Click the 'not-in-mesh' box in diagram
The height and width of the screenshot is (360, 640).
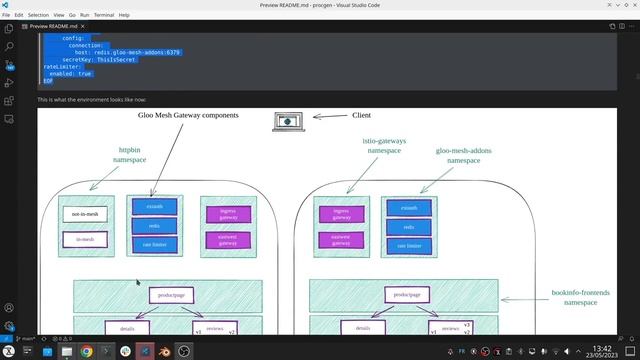85,214
